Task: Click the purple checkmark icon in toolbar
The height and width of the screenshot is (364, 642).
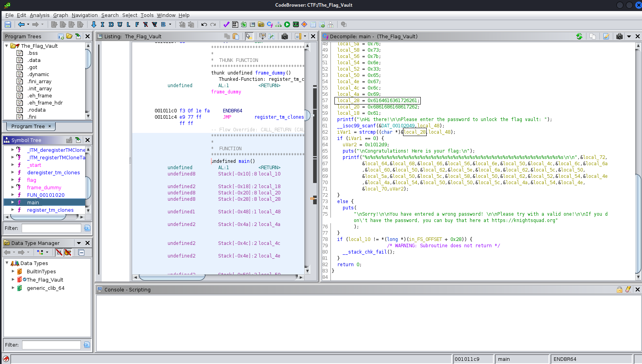Action: (x=226, y=24)
